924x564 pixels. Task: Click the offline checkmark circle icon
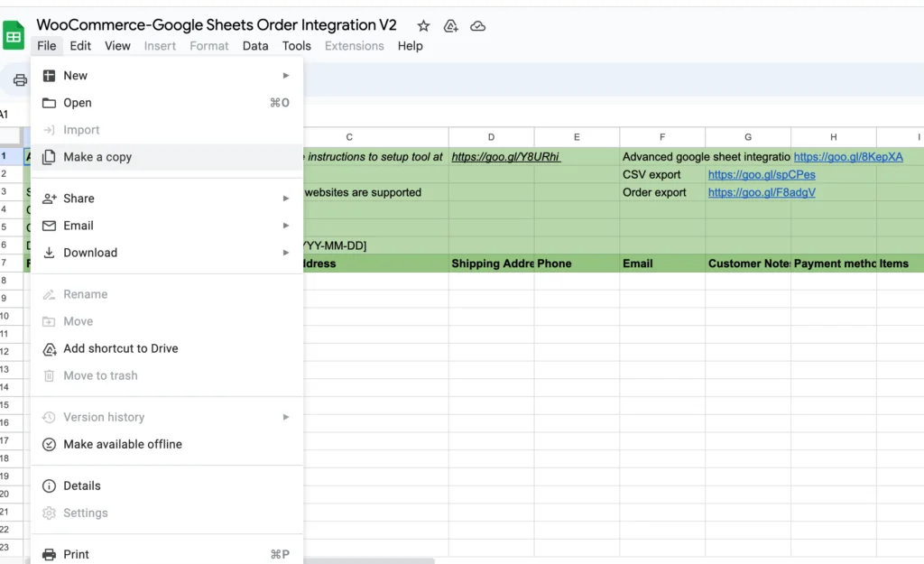coord(49,444)
